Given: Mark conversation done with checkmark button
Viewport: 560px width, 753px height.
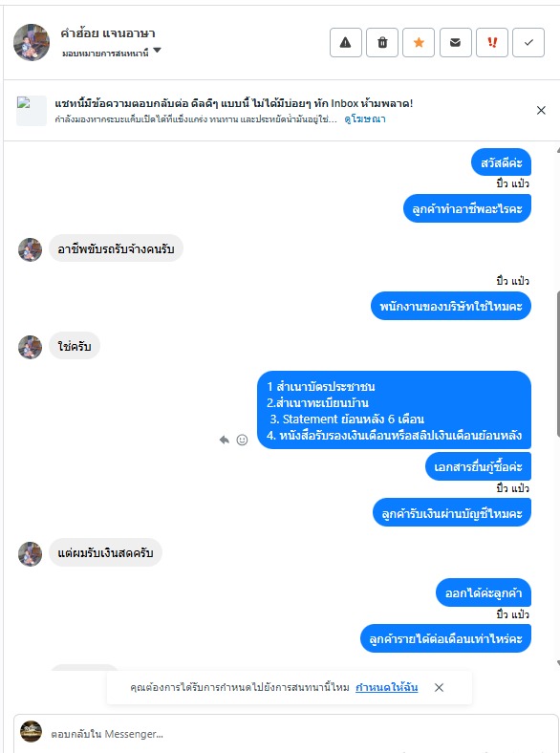Looking at the screenshot, I should pos(528,43).
